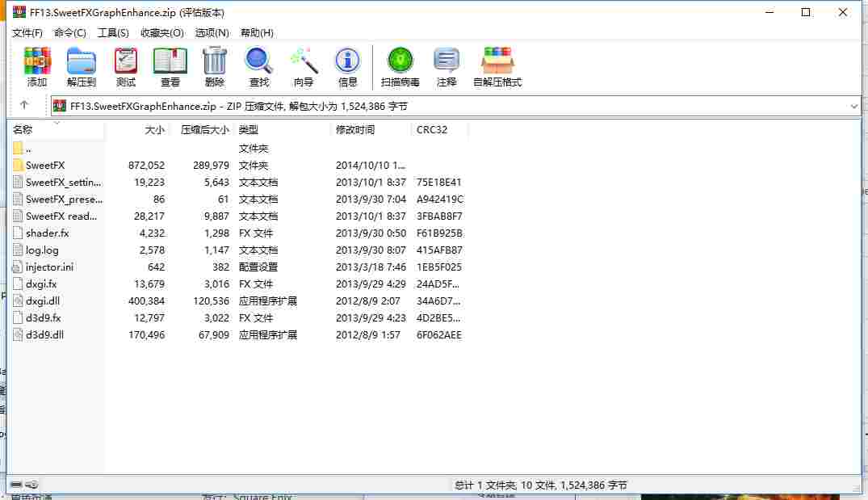
Task: Click the archive path address field
Action: 455,107
